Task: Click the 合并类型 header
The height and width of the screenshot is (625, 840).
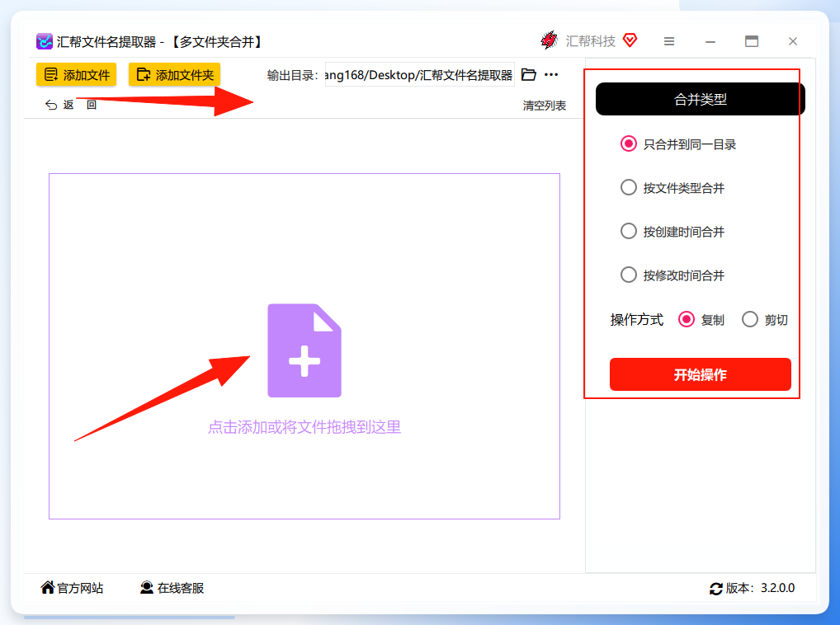Action: [701, 99]
